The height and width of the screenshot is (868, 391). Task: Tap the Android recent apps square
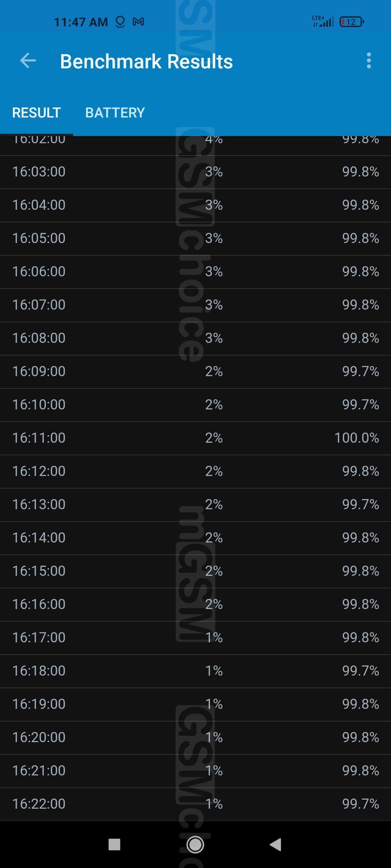click(x=114, y=844)
